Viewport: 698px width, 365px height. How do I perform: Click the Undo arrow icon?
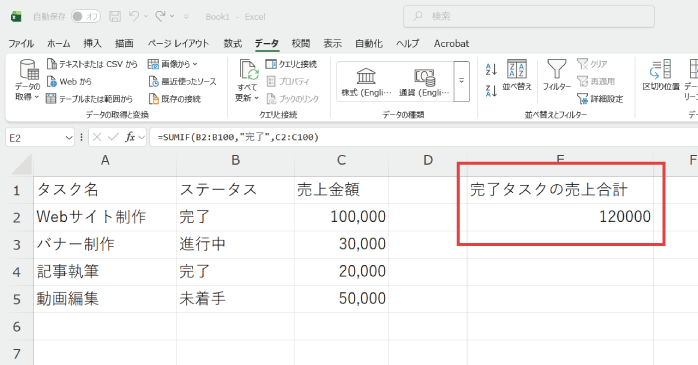[134, 16]
